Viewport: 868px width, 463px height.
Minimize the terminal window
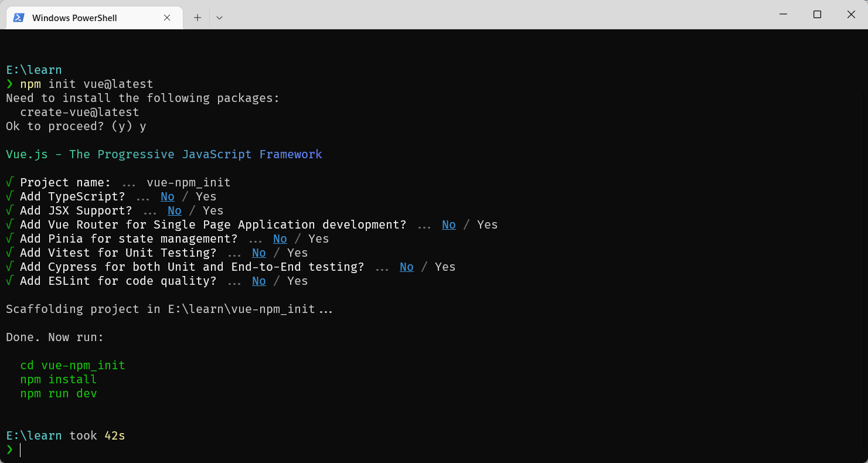(783, 14)
